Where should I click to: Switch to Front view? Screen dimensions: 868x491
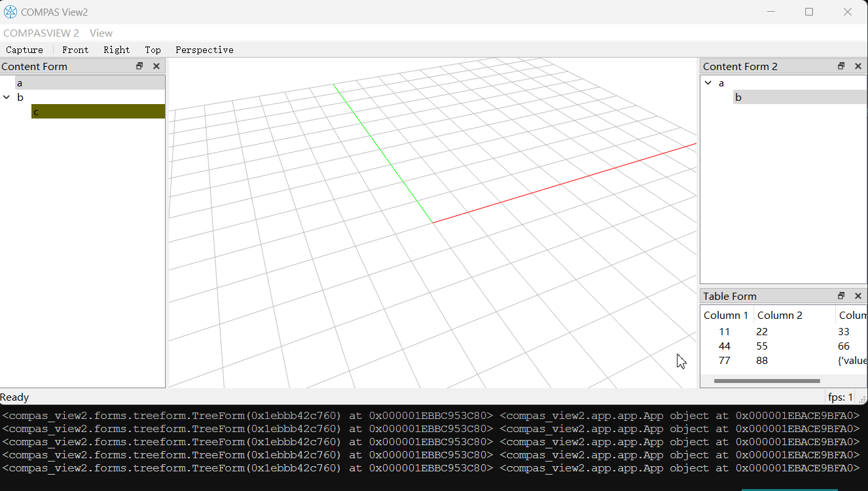coord(75,49)
